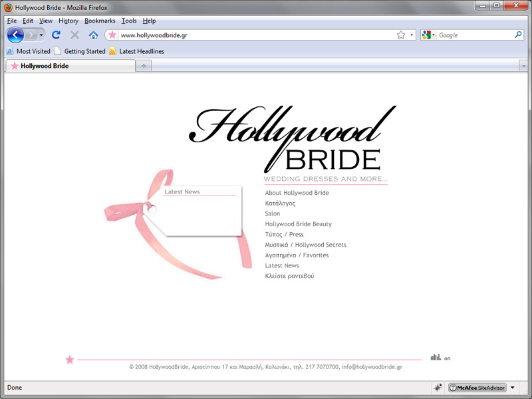Open the Κατάλογος link
The width and height of the screenshot is (532, 399).
click(x=280, y=203)
